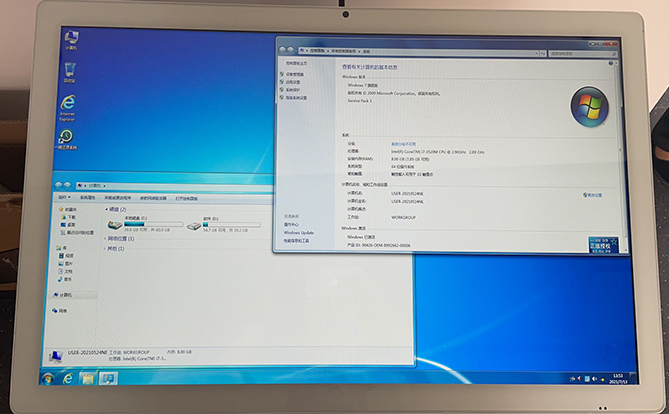Select Favorites (收藏夹) in explorer sidebar

tap(68, 210)
